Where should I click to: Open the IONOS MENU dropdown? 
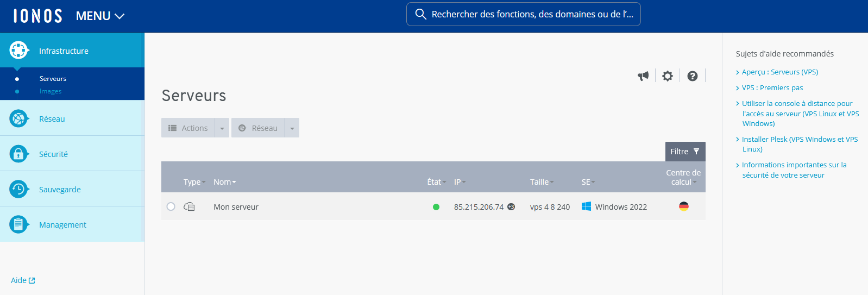point(100,16)
